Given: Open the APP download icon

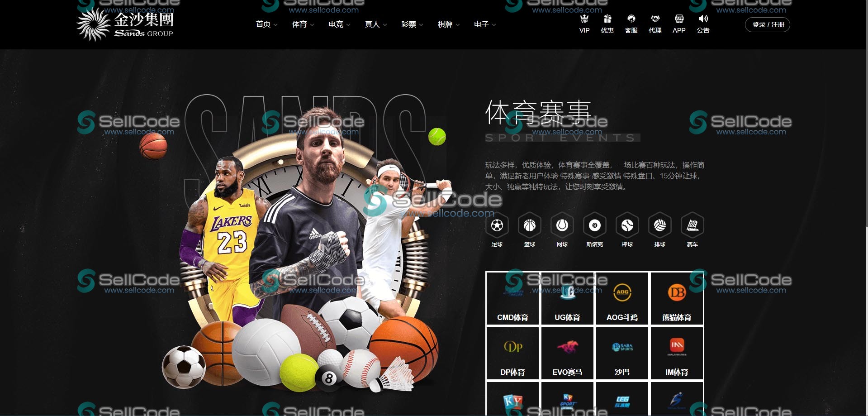Looking at the screenshot, I should (679, 19).
